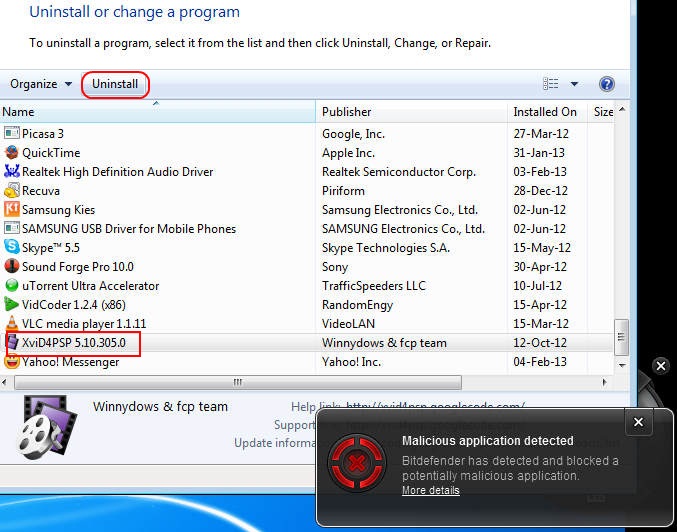Click the large XviD4PSP film reel thumbnail

coord(47,427)
